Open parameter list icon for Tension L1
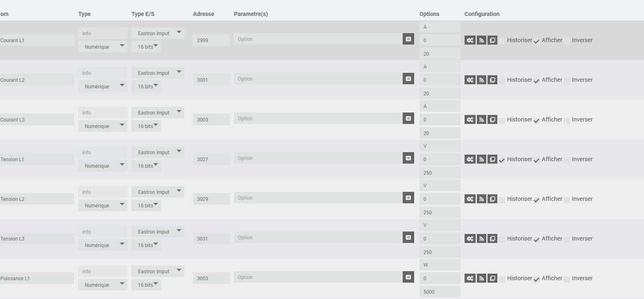The height and width of the screenshot is (299, 644). tap(408, 158)
